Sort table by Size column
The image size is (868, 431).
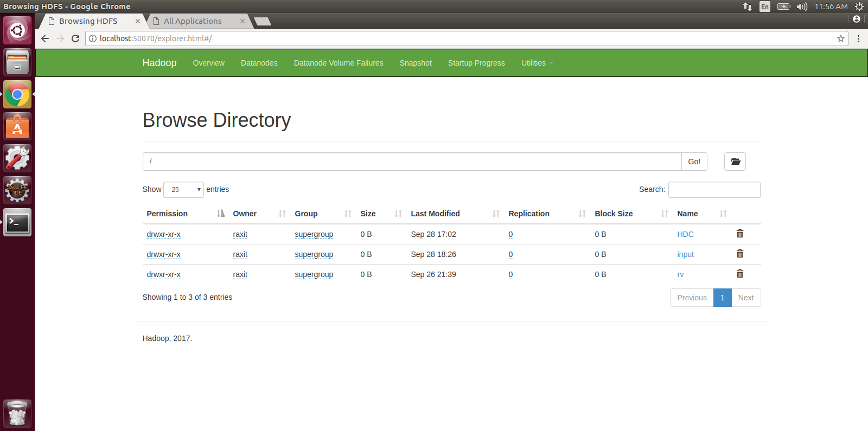(x=381, y=214)
